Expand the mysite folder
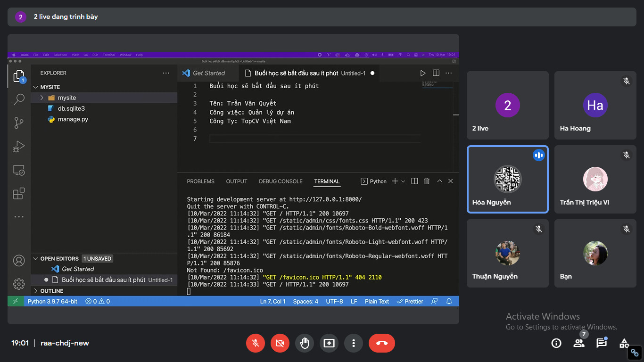The image size is (644, 362). (x=66, y=98)
